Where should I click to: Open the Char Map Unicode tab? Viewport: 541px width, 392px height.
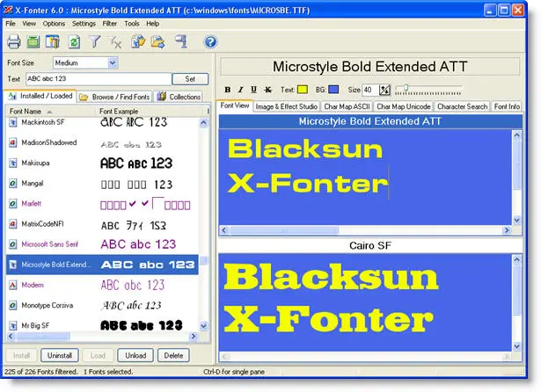(404, 106)
